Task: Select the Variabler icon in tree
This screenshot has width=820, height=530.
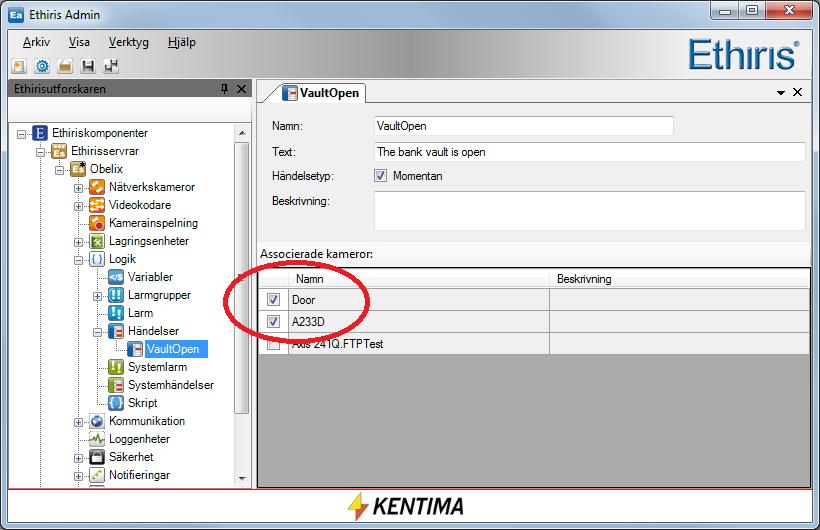Action: (x=116, y=277)
